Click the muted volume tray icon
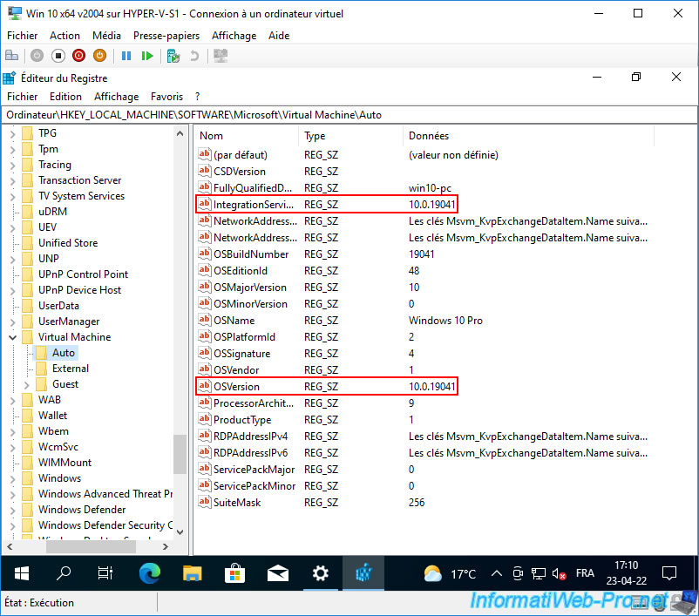This screenshot has height=616, width=699. [x=559, y=573]
